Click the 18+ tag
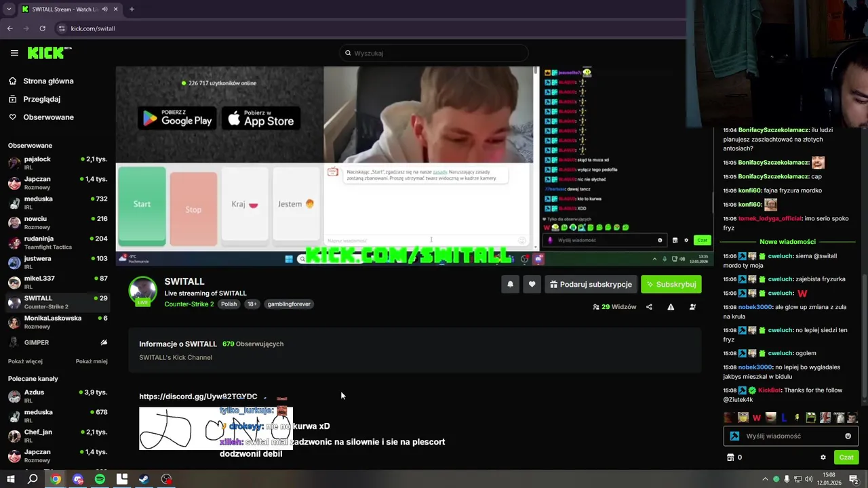This screenshot has width=868, height=488. click(252, 304)
